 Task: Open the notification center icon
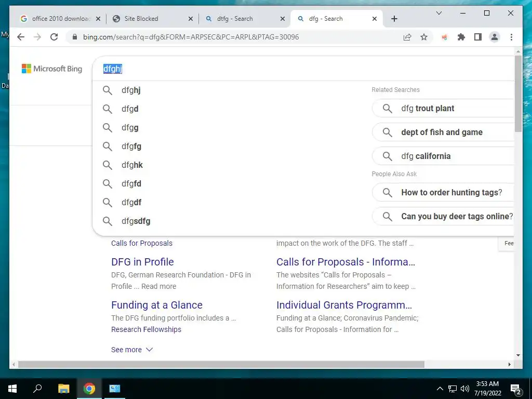point(516,389)
